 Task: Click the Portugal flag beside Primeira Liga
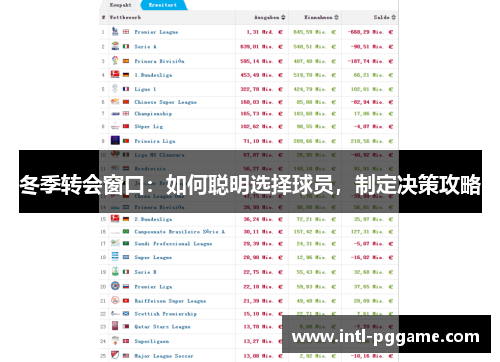126,141
